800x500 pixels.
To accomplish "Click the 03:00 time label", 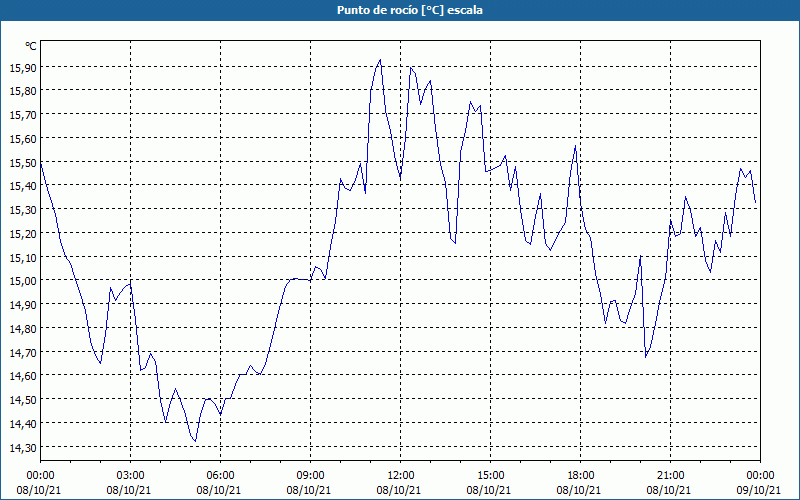I will pos(131,476).
